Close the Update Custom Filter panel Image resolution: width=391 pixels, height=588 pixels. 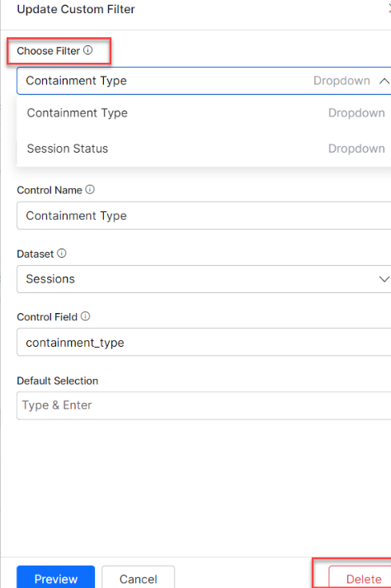[389, 9]
